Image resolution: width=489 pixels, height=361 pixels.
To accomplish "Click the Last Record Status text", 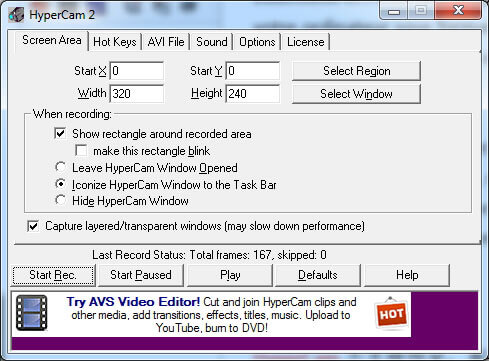I will [x=209, y=255].
